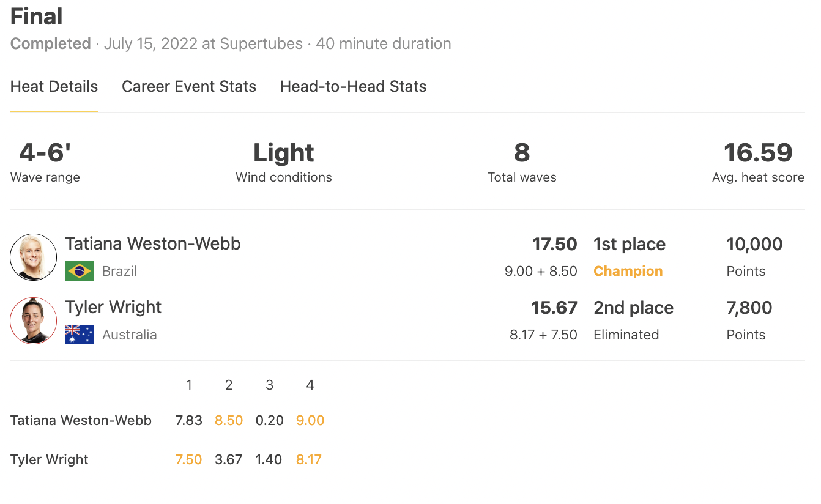821x504 pixels.
Task: Click Tatiana Weston-Webb's profile photo
Action: (34, 257)
